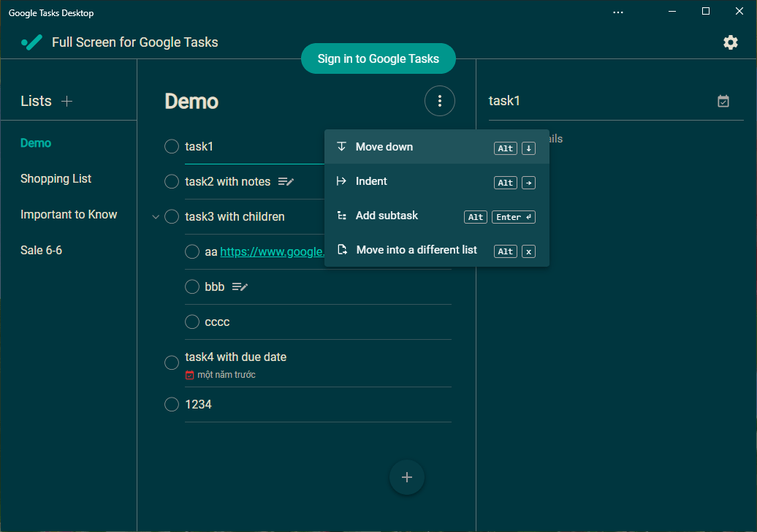The image size is (757, 532).
Task: Click the floating add task plus button
Action: click(407, 477)
